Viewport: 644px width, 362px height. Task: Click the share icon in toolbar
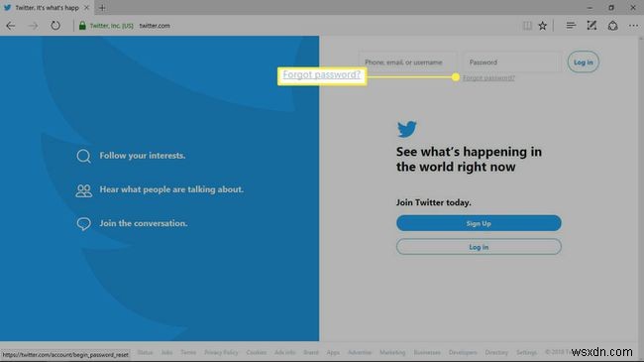612,26
